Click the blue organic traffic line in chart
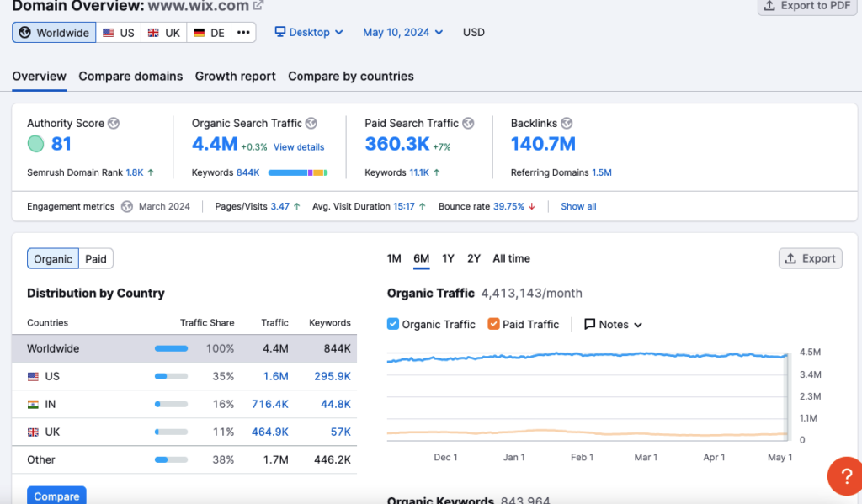Viewport: 862px width, 504px height. coord(587,355)
